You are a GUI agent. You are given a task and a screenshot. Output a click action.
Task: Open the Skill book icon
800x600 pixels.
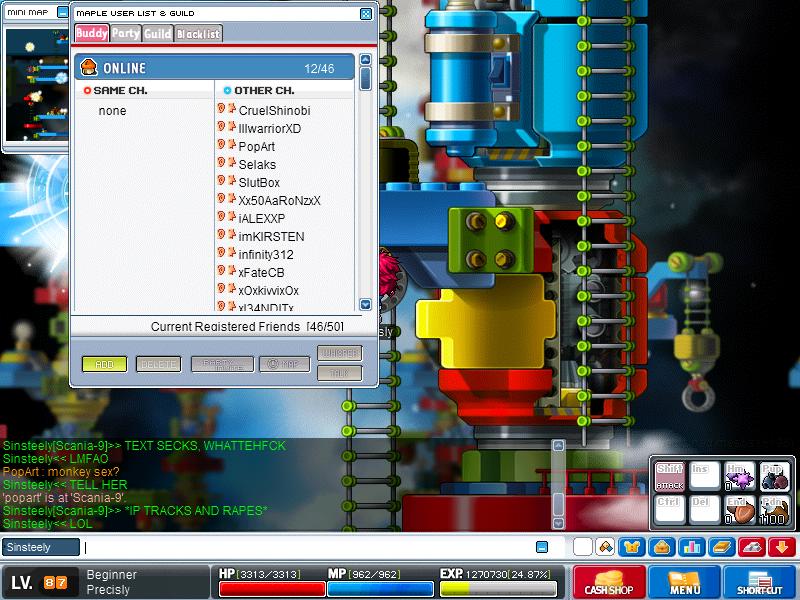click(722, 547)
